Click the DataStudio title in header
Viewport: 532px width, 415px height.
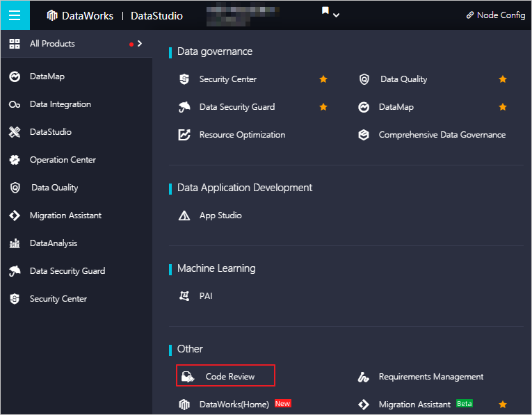click(156, 15)
